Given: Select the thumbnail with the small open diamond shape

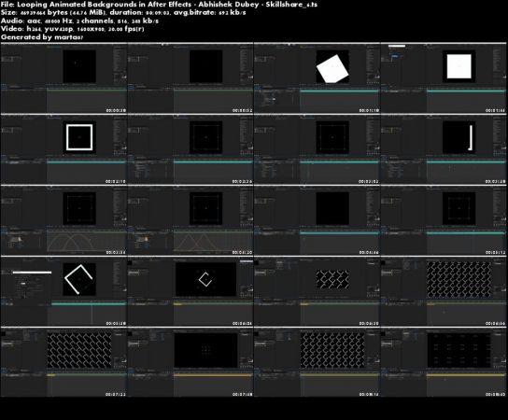Looking at the screenshot, I should click(190, 291).
